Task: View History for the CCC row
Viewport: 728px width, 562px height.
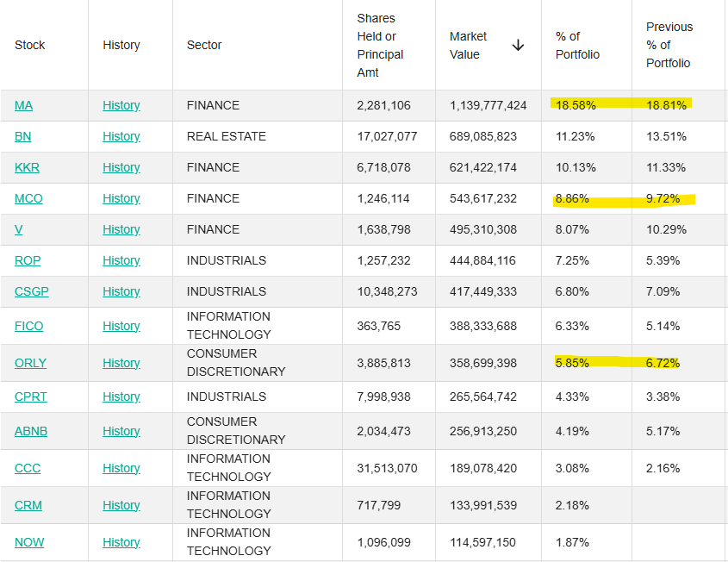Action: [x=121, y=468]
